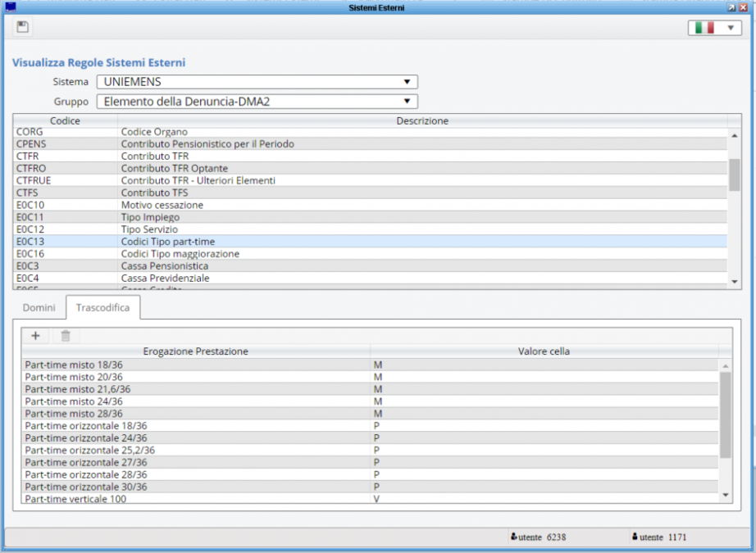
Task: Select the Trascodifica tab
Action: (x=102, y=308)
